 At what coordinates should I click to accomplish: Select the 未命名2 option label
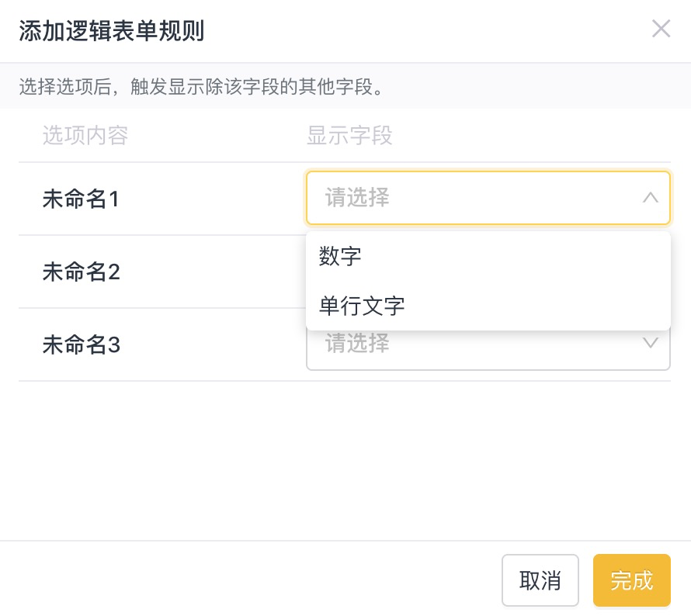pyautogui.click(x=81, y=272)
